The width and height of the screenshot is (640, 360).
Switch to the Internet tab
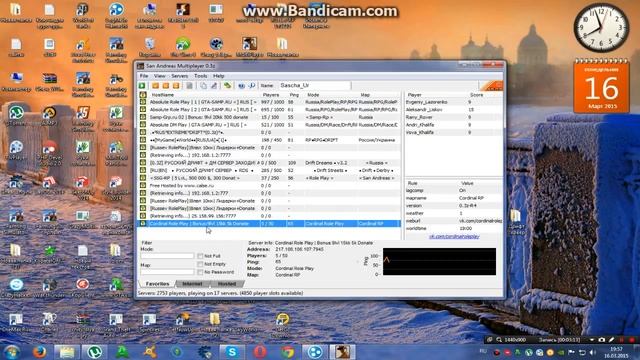[192, 284]
